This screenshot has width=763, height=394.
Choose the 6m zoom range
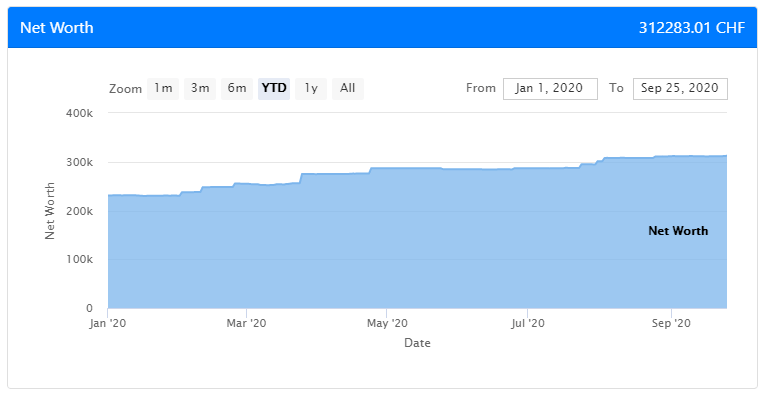[x=237, y=89]
